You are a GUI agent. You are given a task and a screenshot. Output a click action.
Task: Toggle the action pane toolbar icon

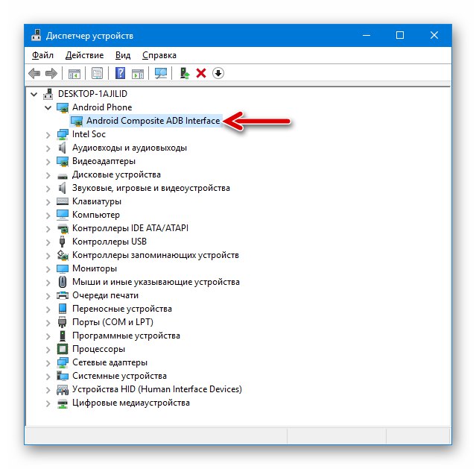(x=138, y=73)
